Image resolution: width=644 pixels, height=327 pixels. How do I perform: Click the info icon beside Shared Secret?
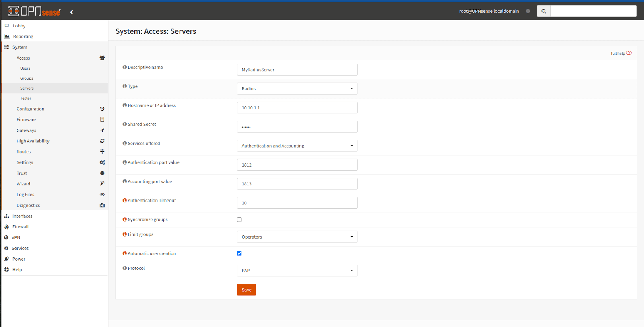(x=125, y=124)
